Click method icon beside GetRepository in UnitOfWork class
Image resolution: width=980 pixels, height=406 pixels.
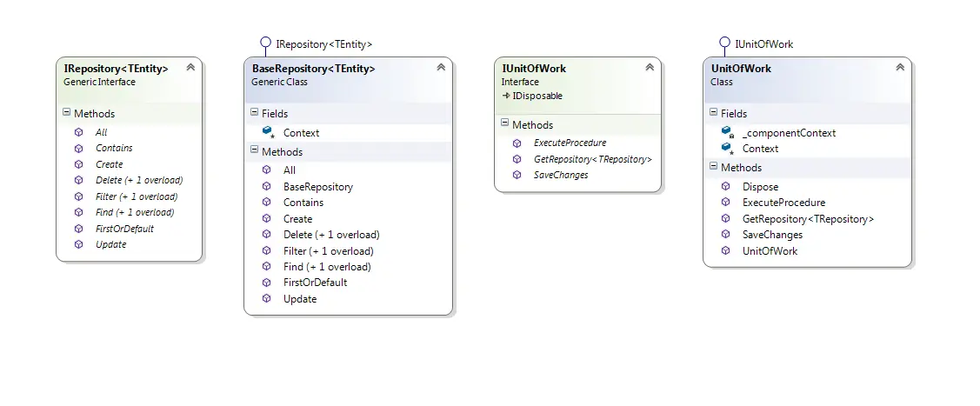click(725, 218)
